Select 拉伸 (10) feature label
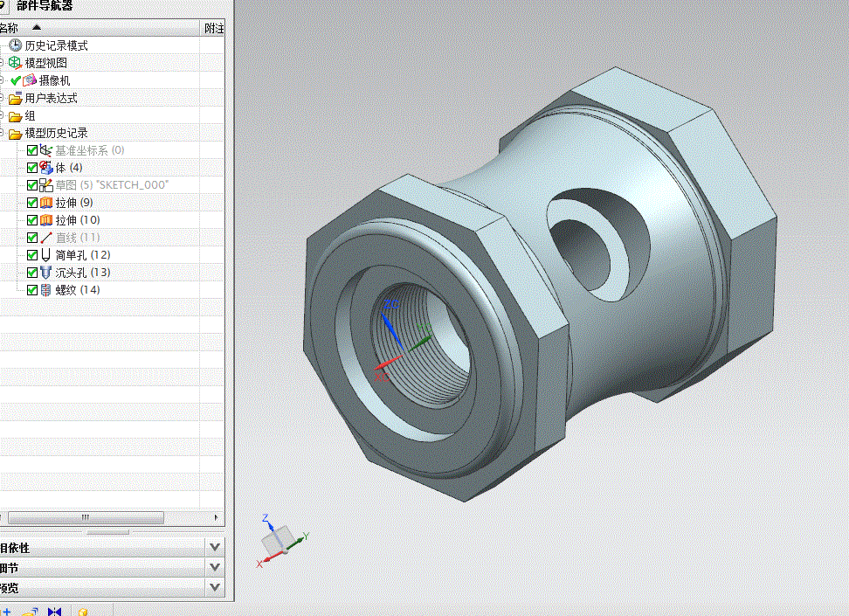Viewport: 849px width, 616px height. tap(78, 220)
